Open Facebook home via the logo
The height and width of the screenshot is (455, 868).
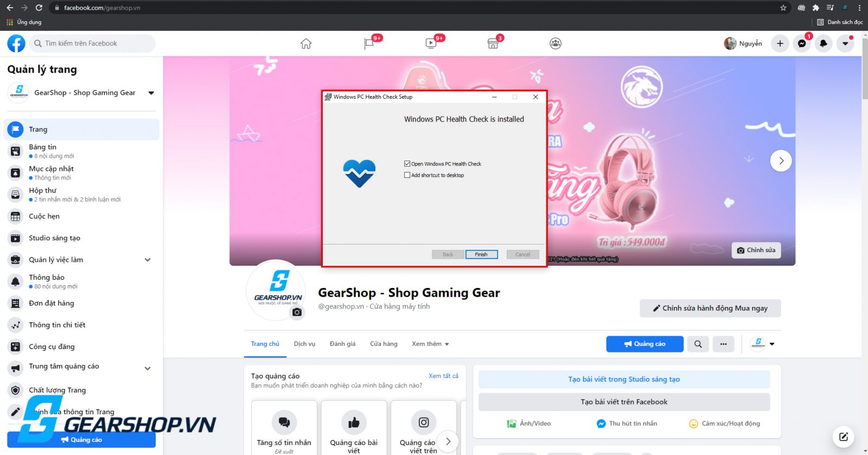(16, 43)
